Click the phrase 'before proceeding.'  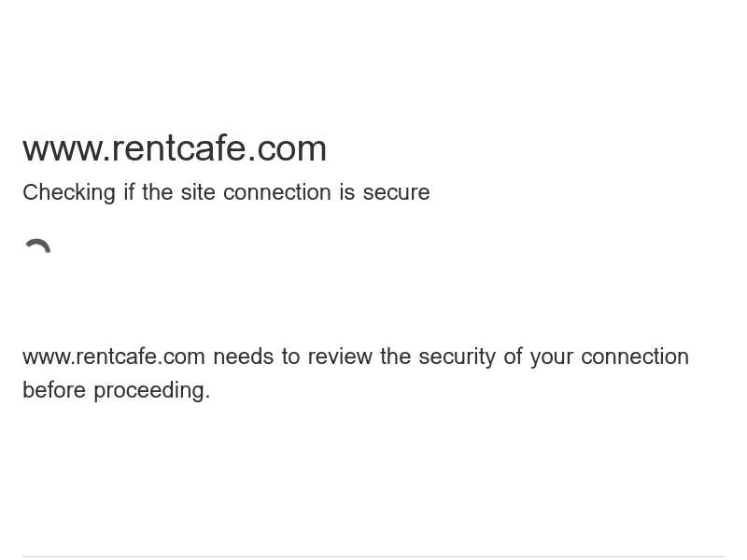(116, 390)
